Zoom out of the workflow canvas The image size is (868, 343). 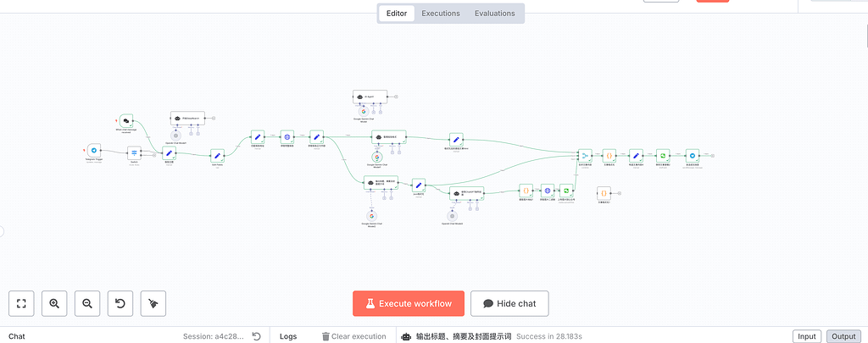[87, 302]
